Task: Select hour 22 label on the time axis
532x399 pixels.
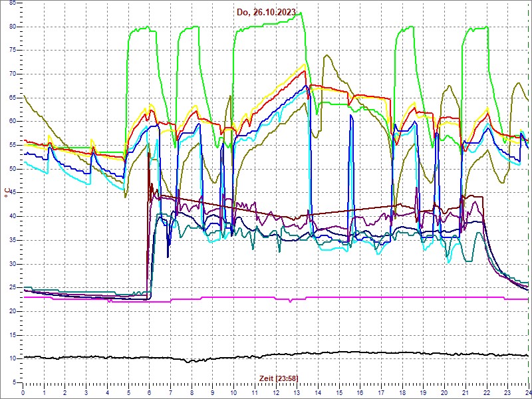Action: click(487, 392)
